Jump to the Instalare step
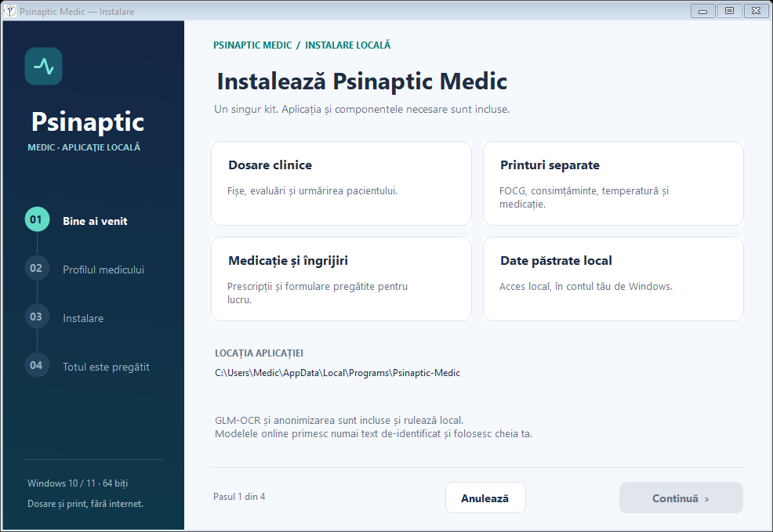 pyautogui.click(x=83, y=318)
